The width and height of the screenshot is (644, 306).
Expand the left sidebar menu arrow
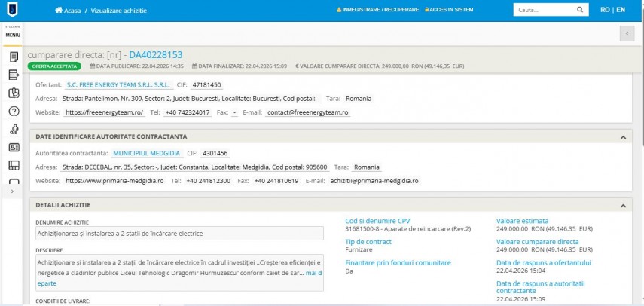pos(13,191)
